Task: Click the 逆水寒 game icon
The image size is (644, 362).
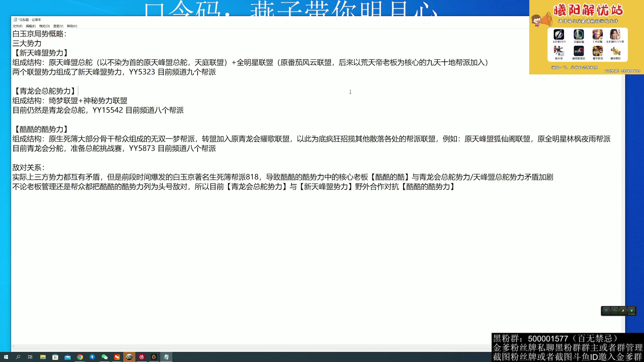Action: coord(559,51)
